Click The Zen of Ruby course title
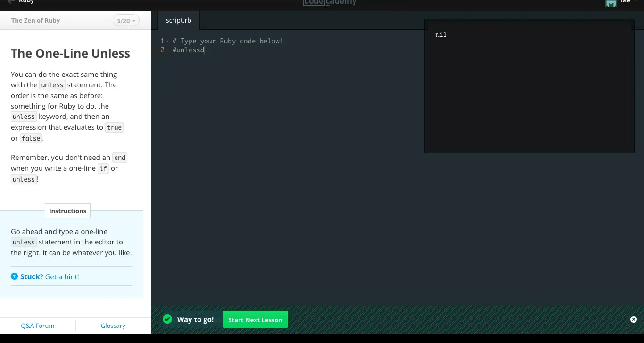The image size is (644, 343). [35, 21]
